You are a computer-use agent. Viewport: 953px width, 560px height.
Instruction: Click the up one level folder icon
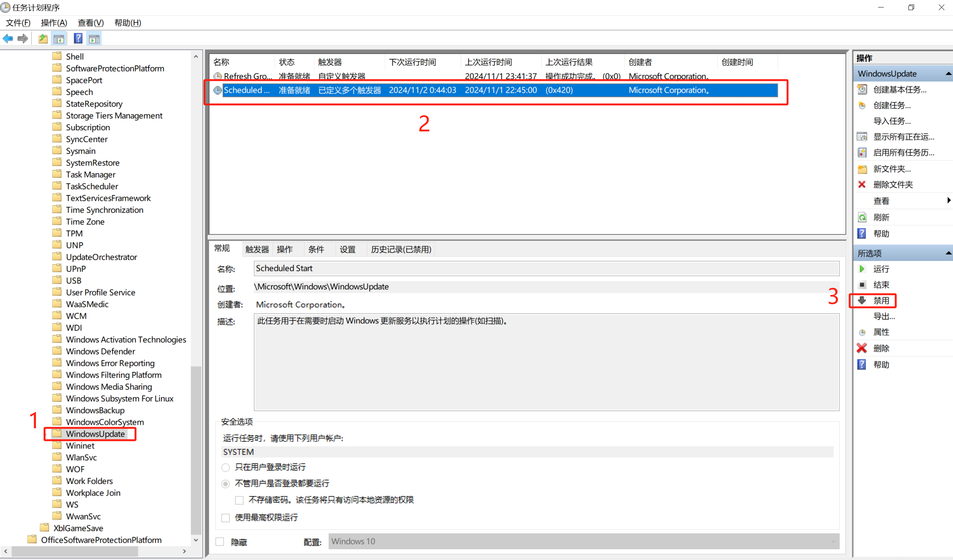pos(43,39)
